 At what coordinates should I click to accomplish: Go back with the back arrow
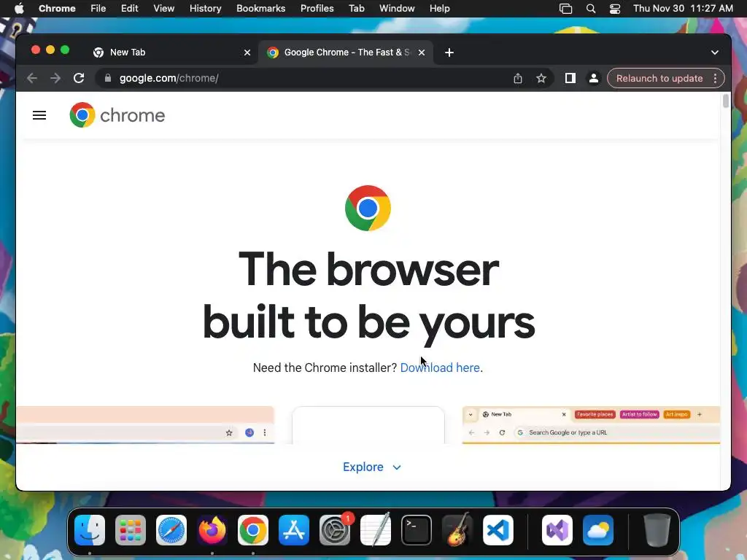click(32, 78)
